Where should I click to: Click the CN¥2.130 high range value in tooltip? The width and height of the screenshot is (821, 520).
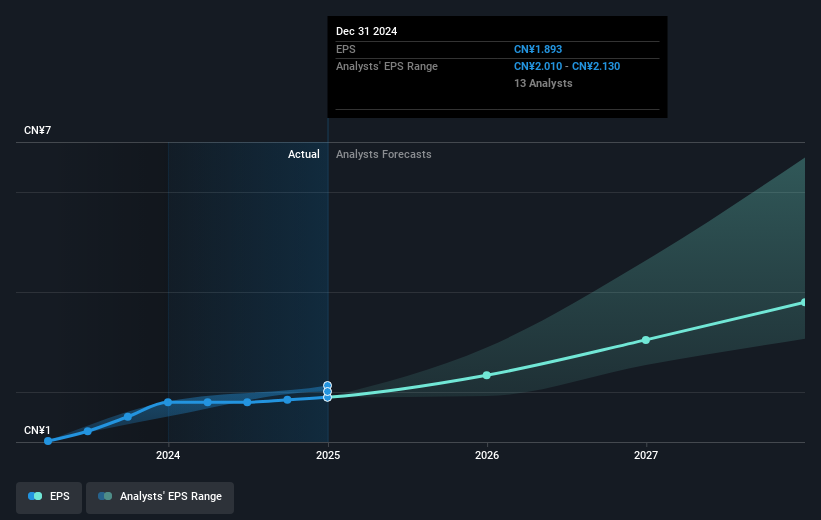click(596, 67)
